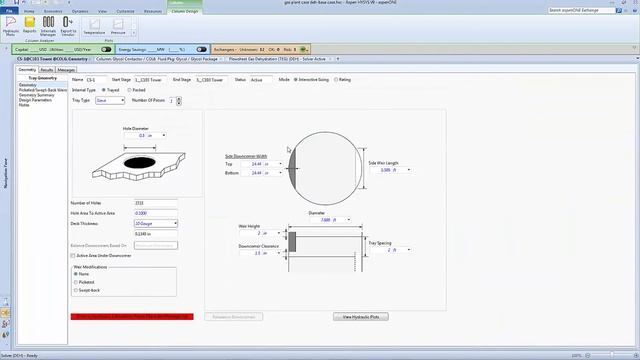Viewport: 640px width, 360px height.
Task: Click the Rebalance Downcomers button
Action: 233,317
